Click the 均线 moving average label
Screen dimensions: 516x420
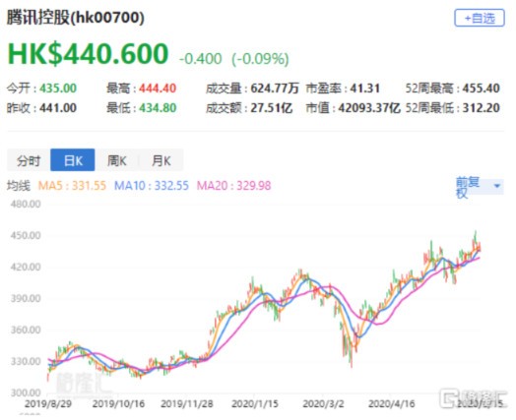[x=19, y=186]
